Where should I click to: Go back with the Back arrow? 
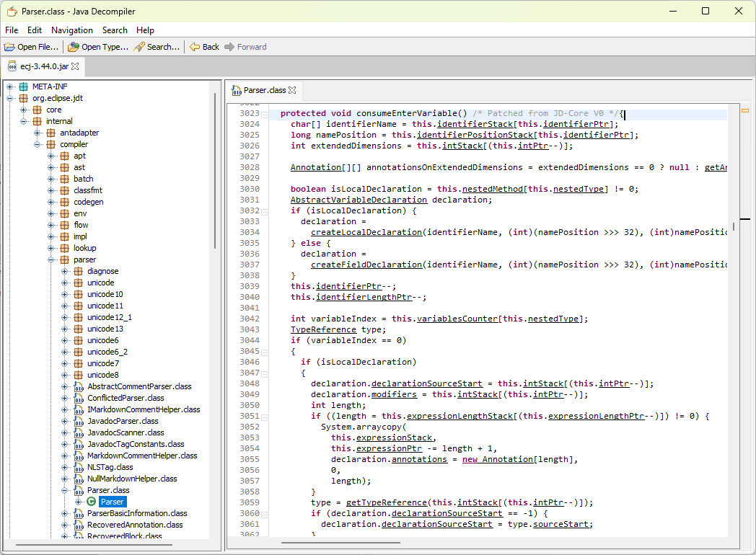[195, 47]
